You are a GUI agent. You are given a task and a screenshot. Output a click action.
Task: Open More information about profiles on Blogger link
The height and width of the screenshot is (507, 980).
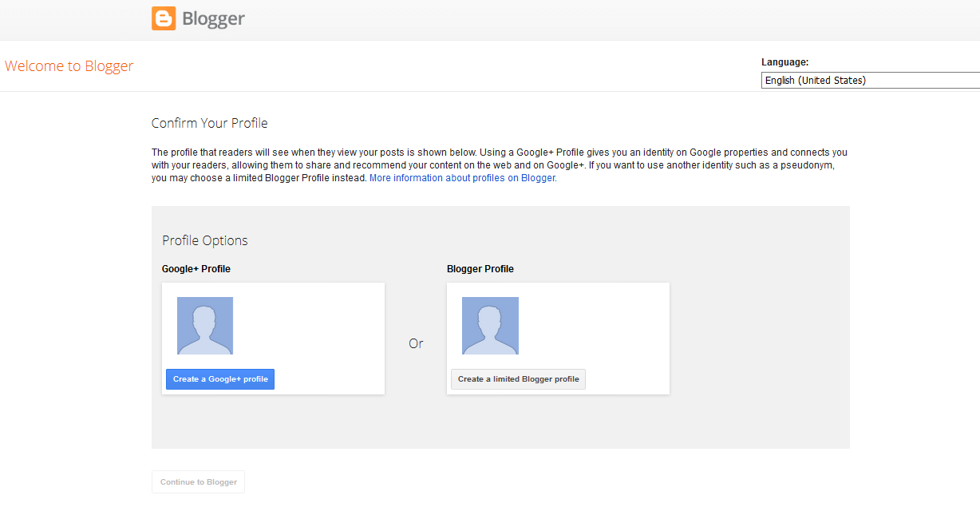[x=463, y=178]
